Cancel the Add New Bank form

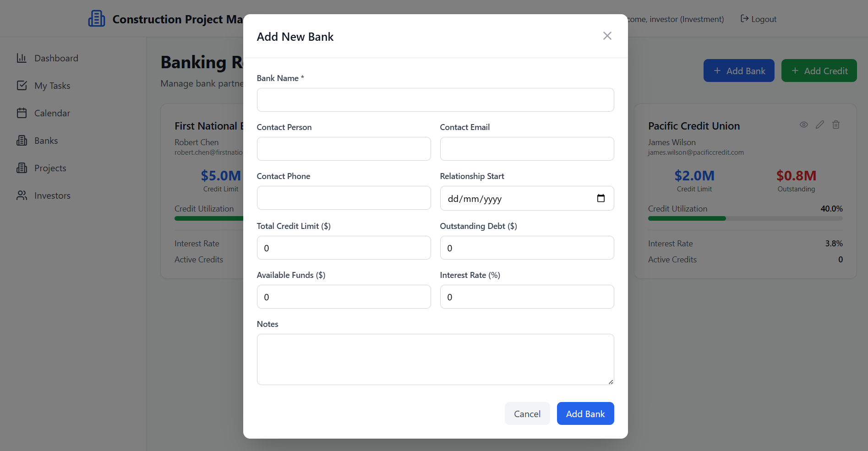point(527,413)
